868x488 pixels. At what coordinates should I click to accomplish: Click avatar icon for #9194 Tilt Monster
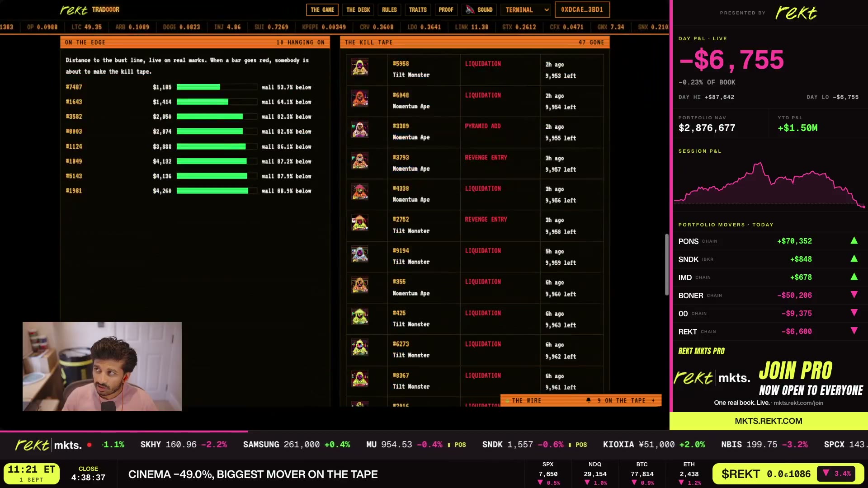click(360, 255)
